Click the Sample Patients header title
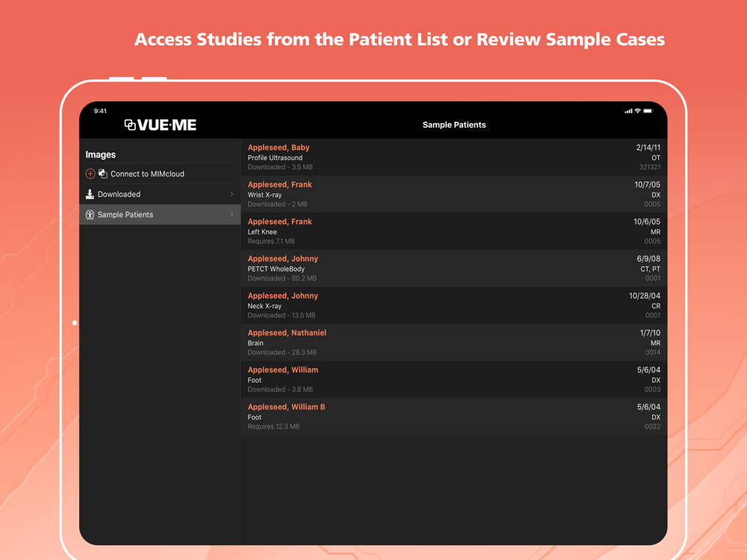The image size is (747, 560). pos(454,125)
